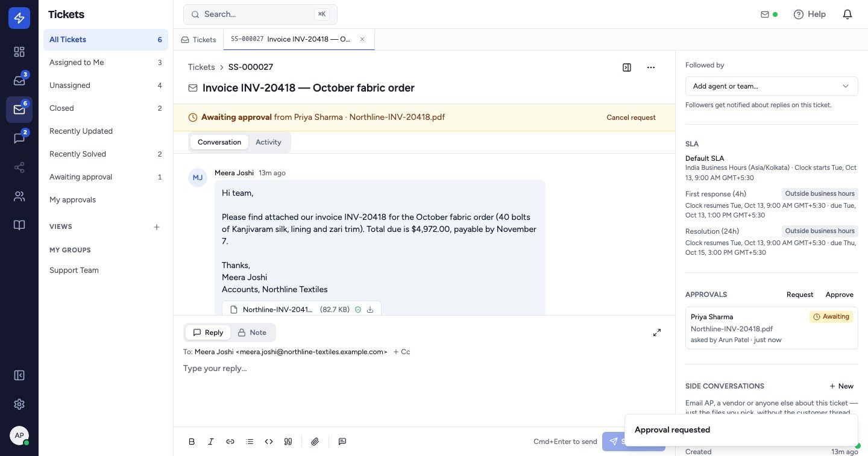This screenshot has width=868, height=456.
Task: Attach a file using the paperclip icon
Action: pos(315,442)
